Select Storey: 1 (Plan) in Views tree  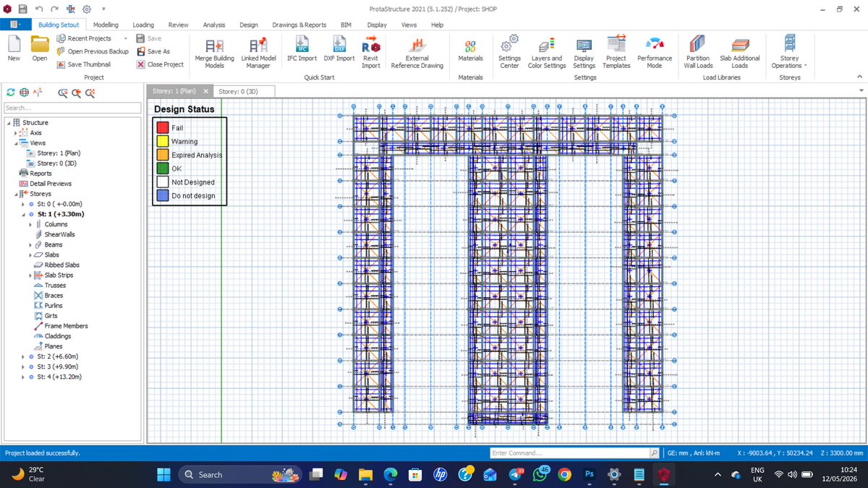tap(60, 153)
